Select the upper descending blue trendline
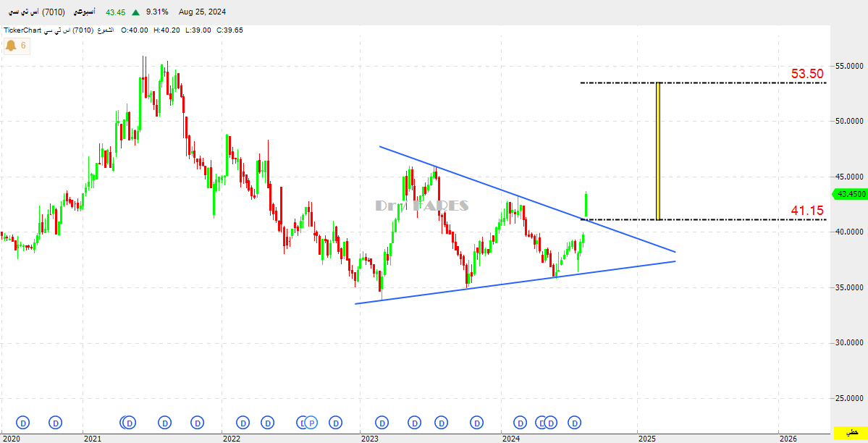The width and height of the screenshot is (868, 443). [527, 199]
